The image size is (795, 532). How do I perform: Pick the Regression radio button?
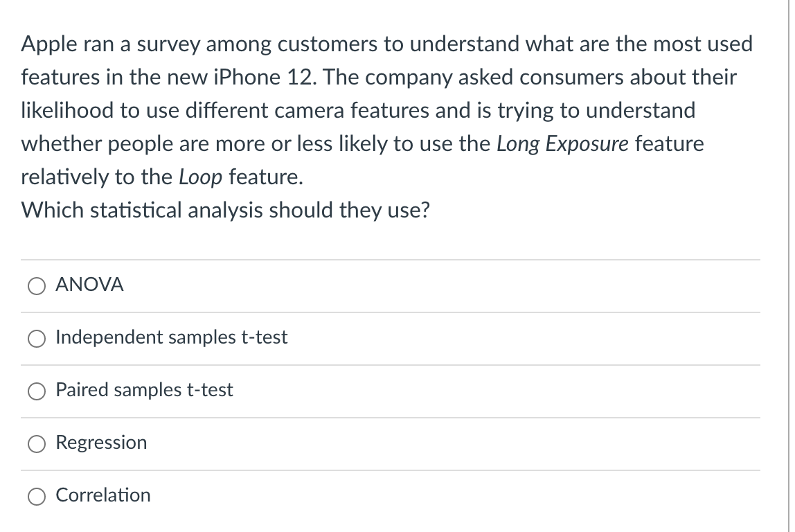tap(37, 444)
